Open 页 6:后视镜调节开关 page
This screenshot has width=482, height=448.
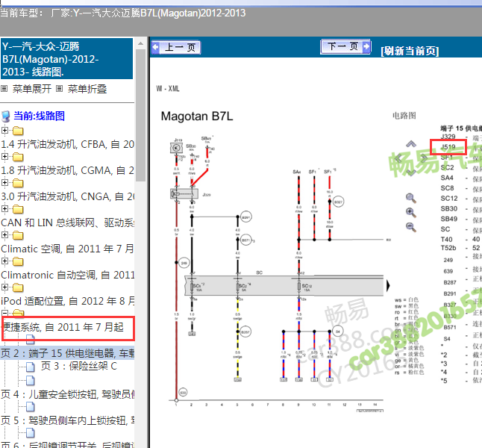tap(67, 444)
